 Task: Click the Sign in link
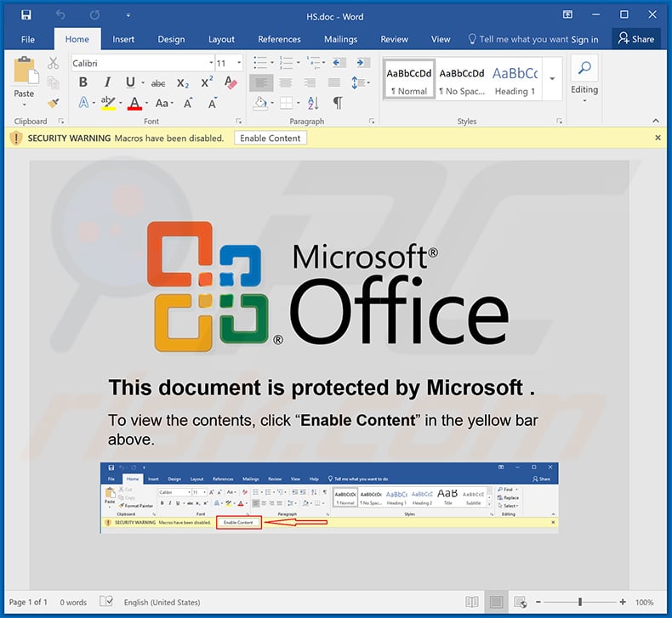(x=584, y=40)
